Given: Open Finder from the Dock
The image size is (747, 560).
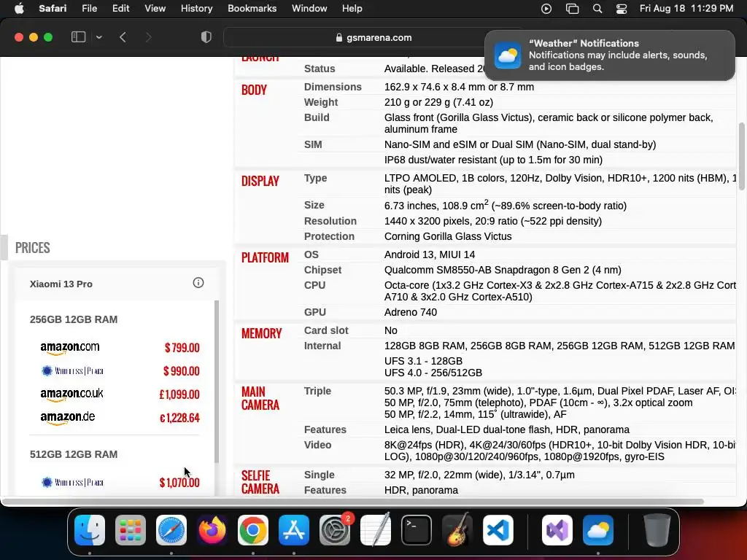Looking at the screenshot, I should pos(90,530).
